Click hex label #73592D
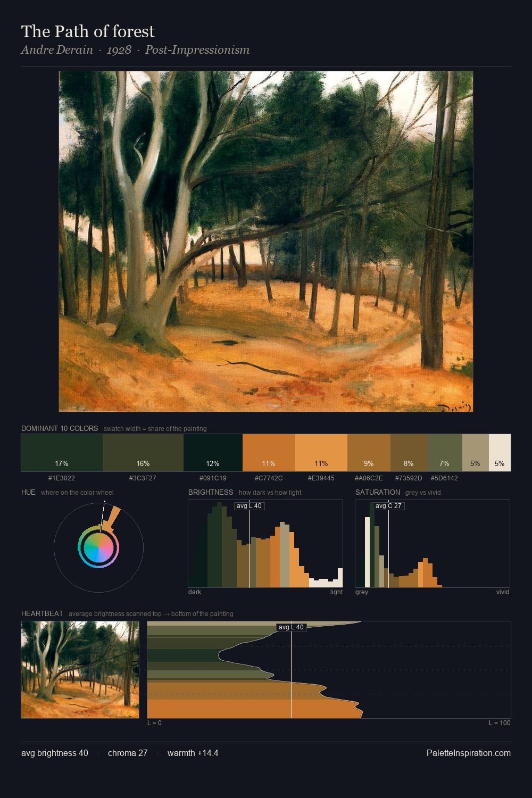Viewport: 532px width, 798px height. coord(409,478)
